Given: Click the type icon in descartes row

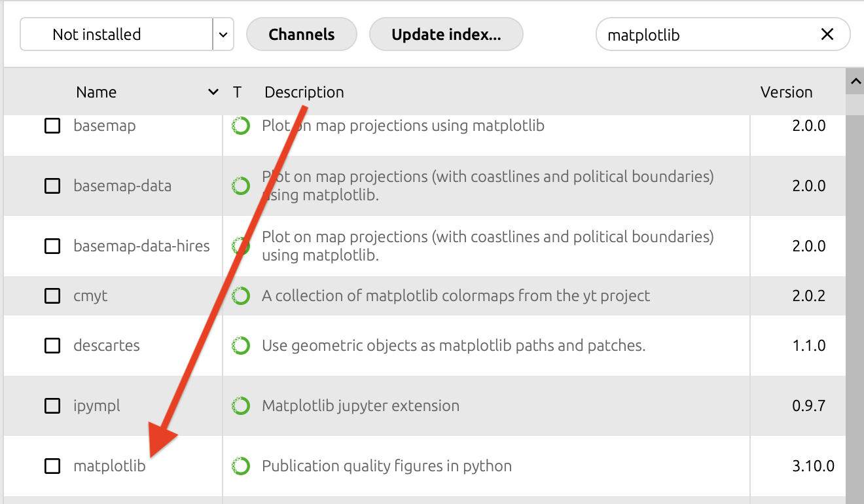Looking at the screenshot, I should pos(241,346).
